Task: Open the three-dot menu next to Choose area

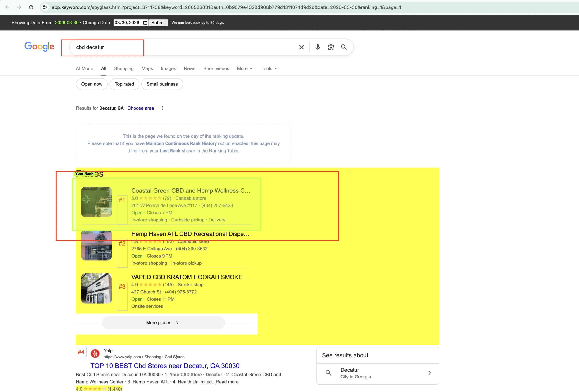Action: click(x=162, y=108)
